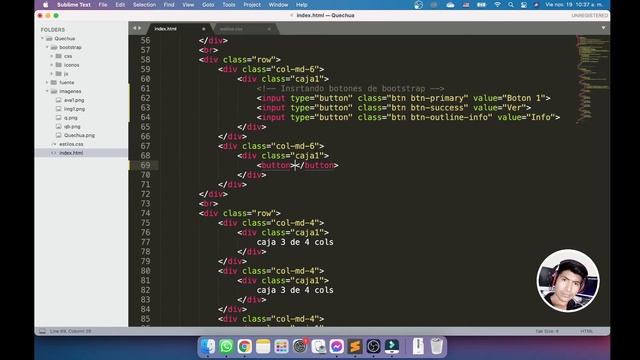Open Siri from the menu bar
The height and width of the screenshot is (360, 640).
point(536,5)
